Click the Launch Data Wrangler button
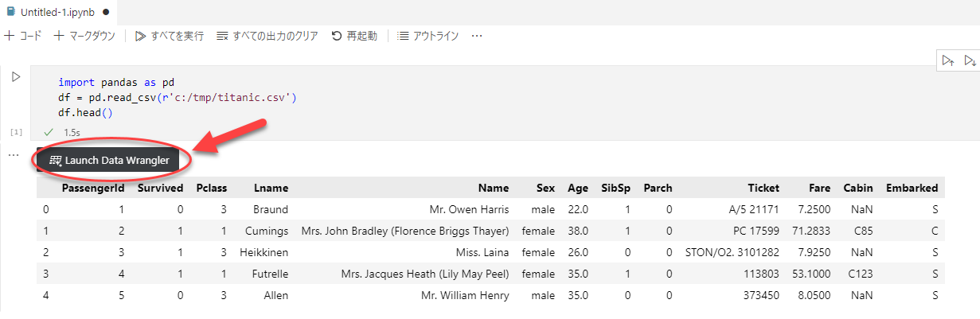Viewport: 980px width, 319px height. (110, 160)
